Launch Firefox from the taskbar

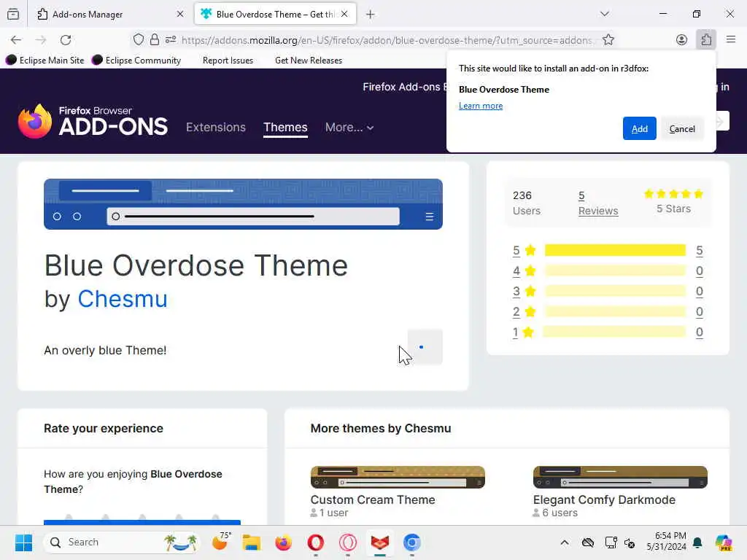tap(284, 542)
